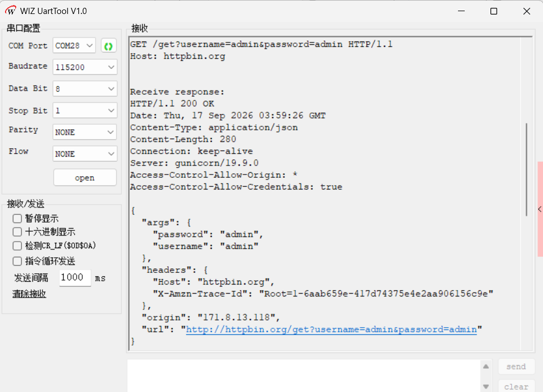The height and width of the screenshot is (392, 543).
Task: Open the httpbin.org URL hyperlink
Action: (332, 329)
